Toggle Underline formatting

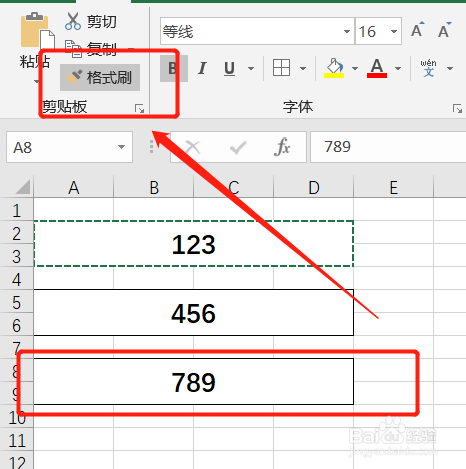pos(229,68)
